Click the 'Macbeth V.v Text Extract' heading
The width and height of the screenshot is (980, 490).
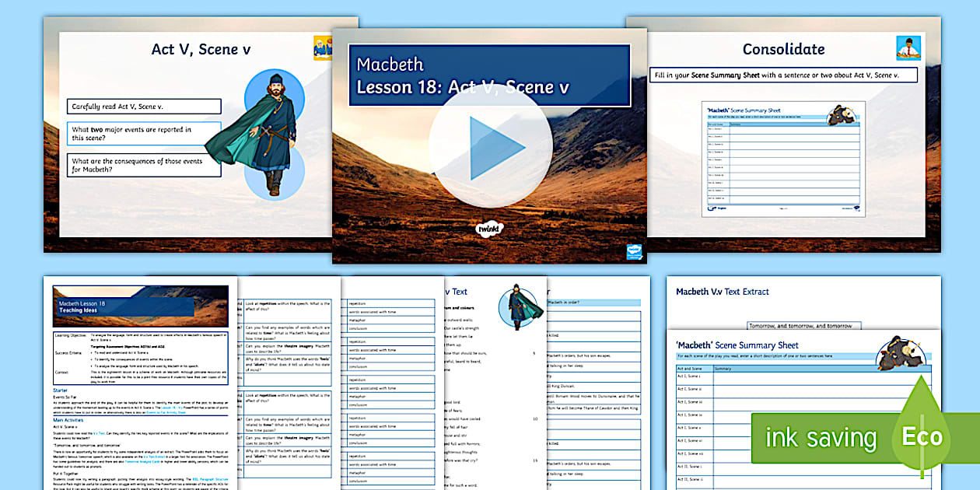pyautogui.click(x=722, y=292)
